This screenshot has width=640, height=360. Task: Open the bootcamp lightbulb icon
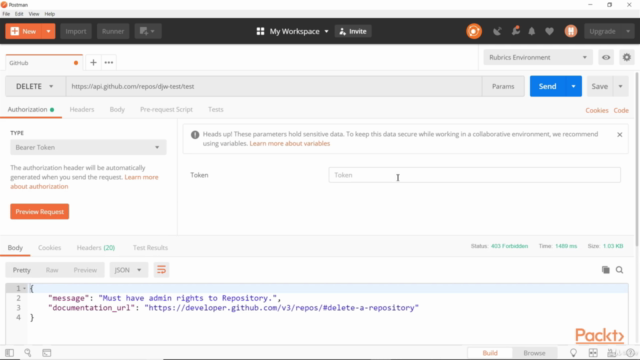573,353
